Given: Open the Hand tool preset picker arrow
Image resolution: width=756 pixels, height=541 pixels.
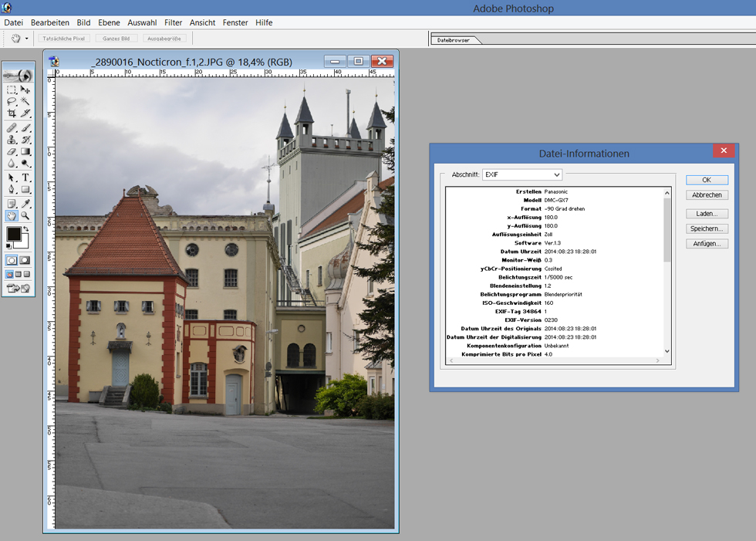Looking at the screenshot, I should click(26, 38).
